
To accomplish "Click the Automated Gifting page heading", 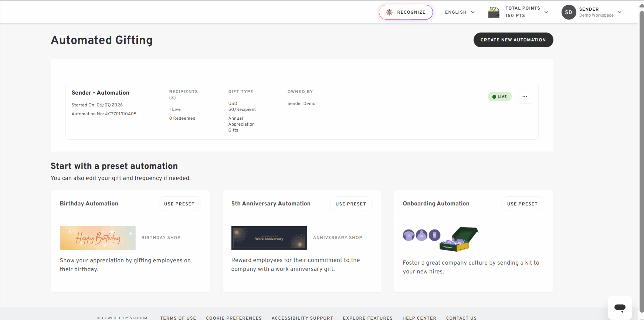I will [102, 40].
